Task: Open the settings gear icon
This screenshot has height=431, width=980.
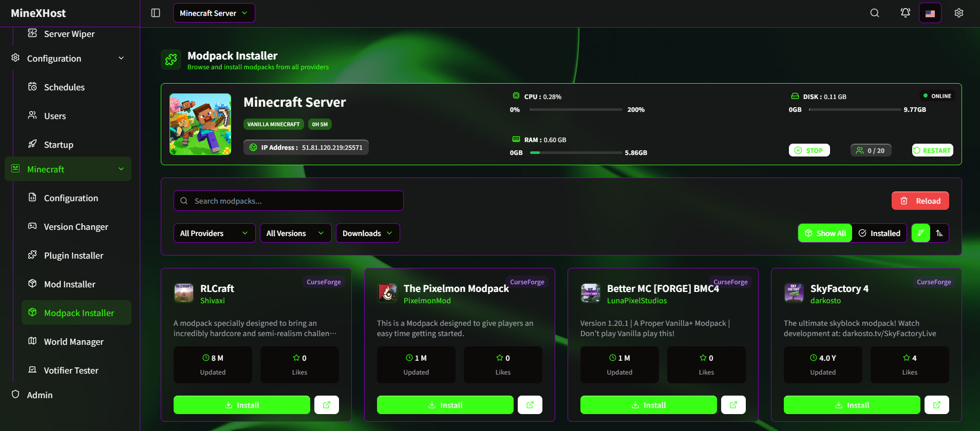Action: coord(959,13)
